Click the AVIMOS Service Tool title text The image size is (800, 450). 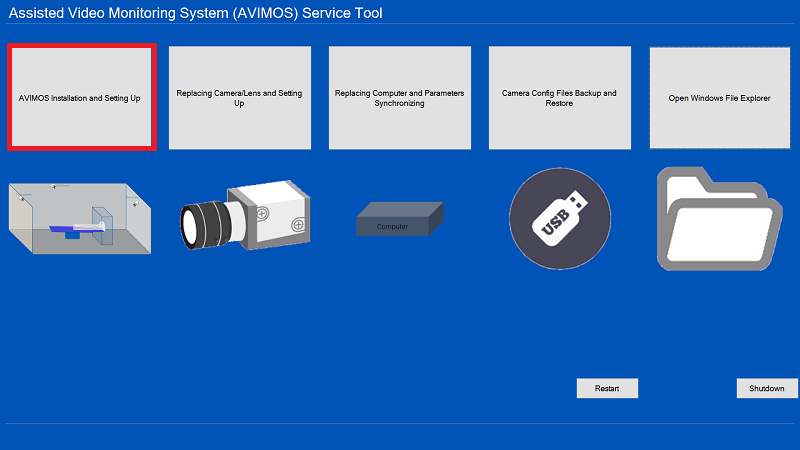(196, 13)
